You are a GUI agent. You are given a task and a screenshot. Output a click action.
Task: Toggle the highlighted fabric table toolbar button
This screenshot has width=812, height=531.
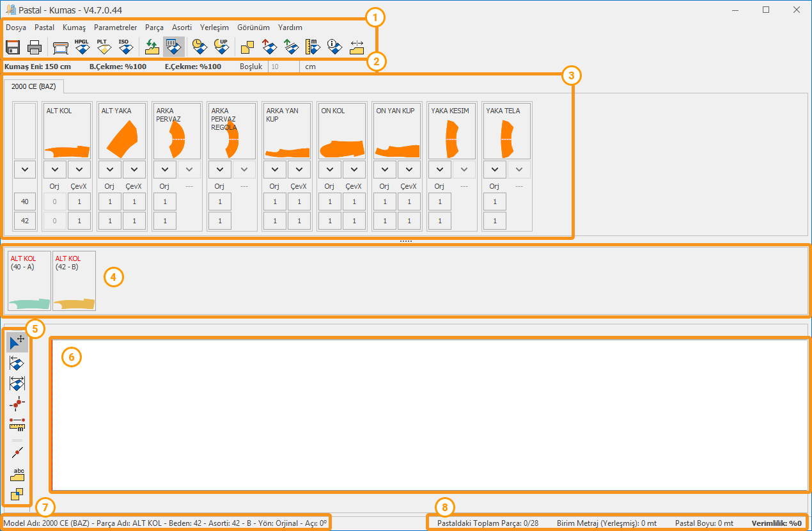tap(173, 47)
